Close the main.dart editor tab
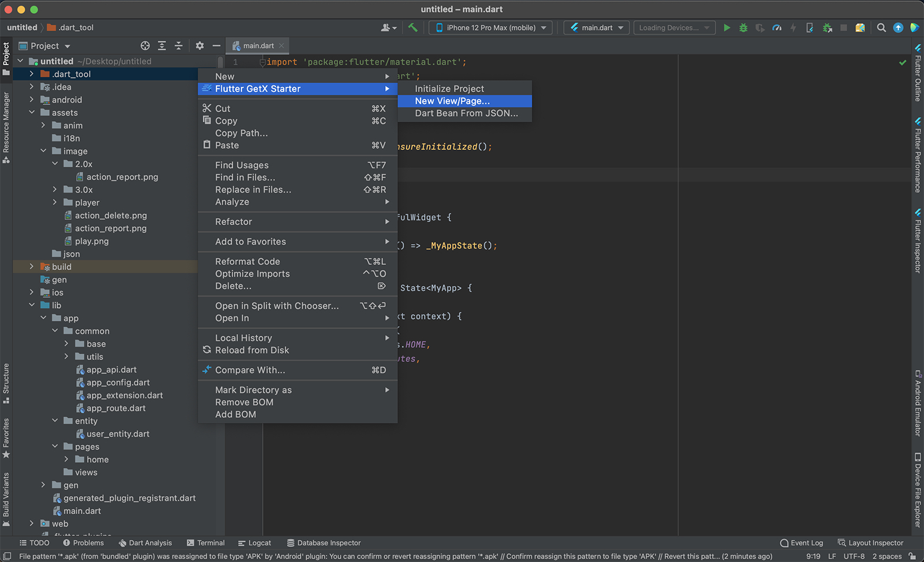This screenshot has width=924, height=562. (281, 46)
